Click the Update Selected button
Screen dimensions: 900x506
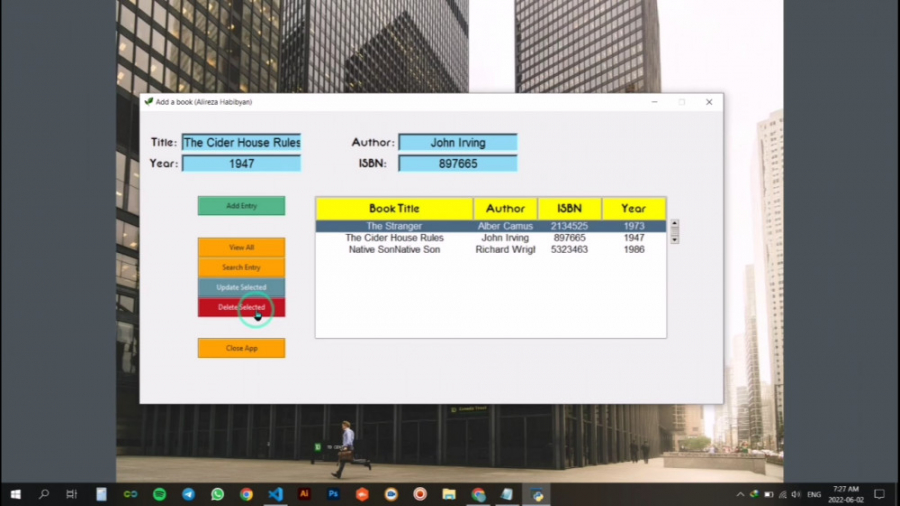(x=241, y=287)
